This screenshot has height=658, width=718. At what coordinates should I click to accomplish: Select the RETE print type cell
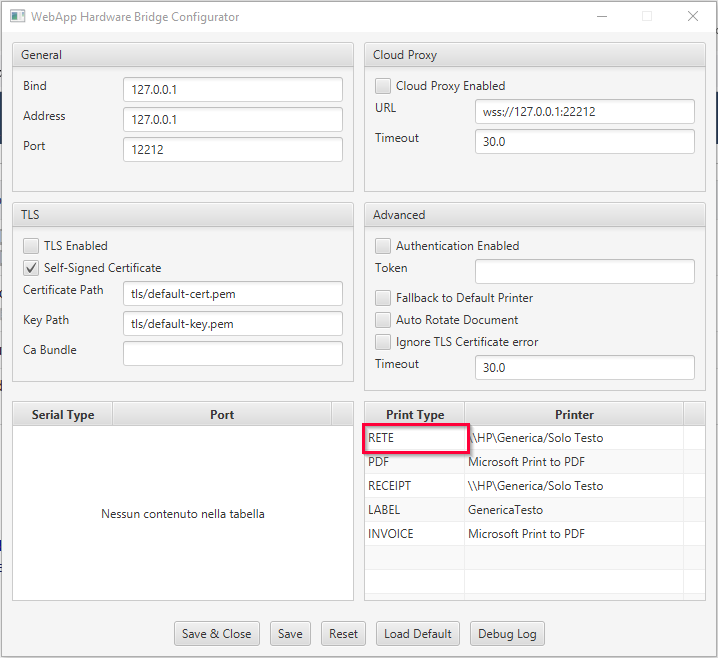click(x=415, y=438)
